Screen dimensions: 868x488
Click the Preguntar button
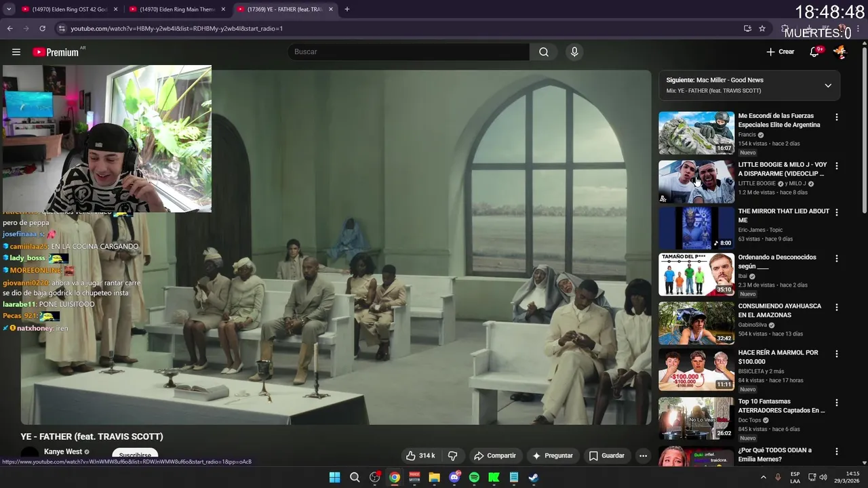click(x=553, y=455)
